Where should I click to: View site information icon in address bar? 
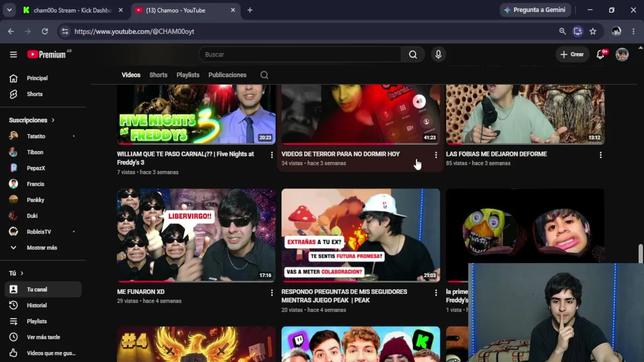pos(64,31)
